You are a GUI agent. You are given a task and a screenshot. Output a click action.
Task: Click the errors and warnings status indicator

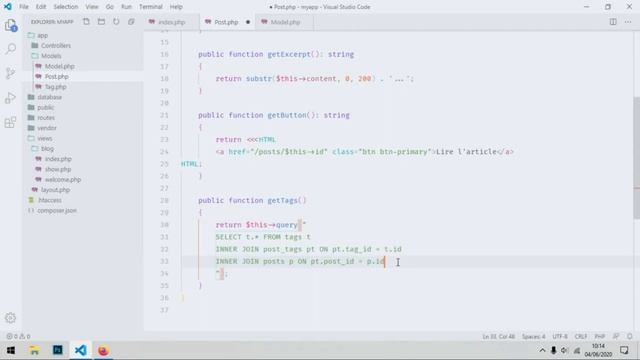tap(18, 336)
